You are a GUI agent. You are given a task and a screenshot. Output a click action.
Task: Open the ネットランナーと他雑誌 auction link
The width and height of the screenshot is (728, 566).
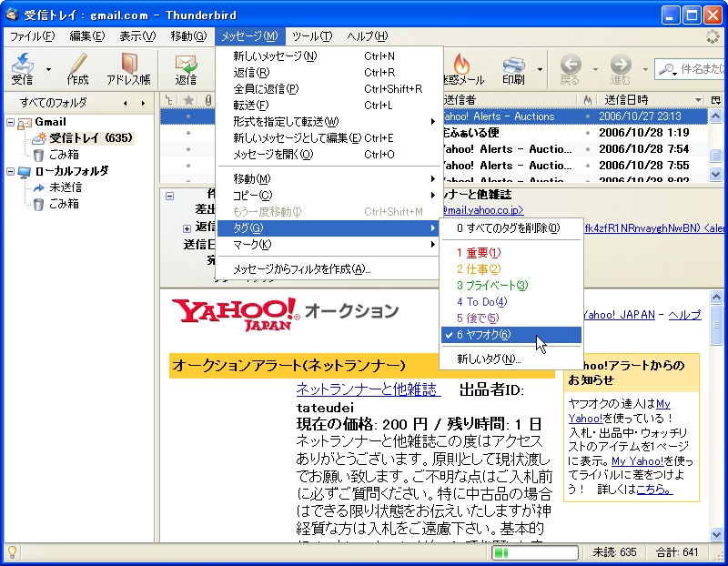click(x=368, y=389)
